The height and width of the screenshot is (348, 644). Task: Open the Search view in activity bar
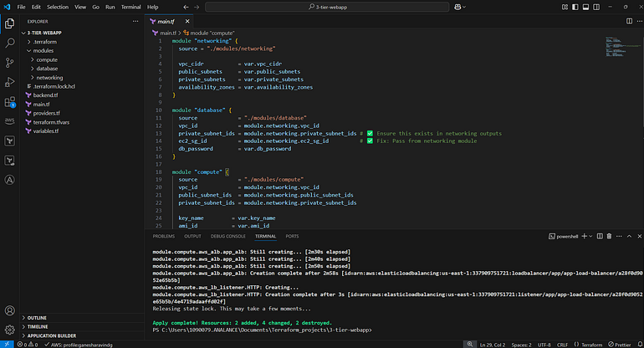point(10,42)
